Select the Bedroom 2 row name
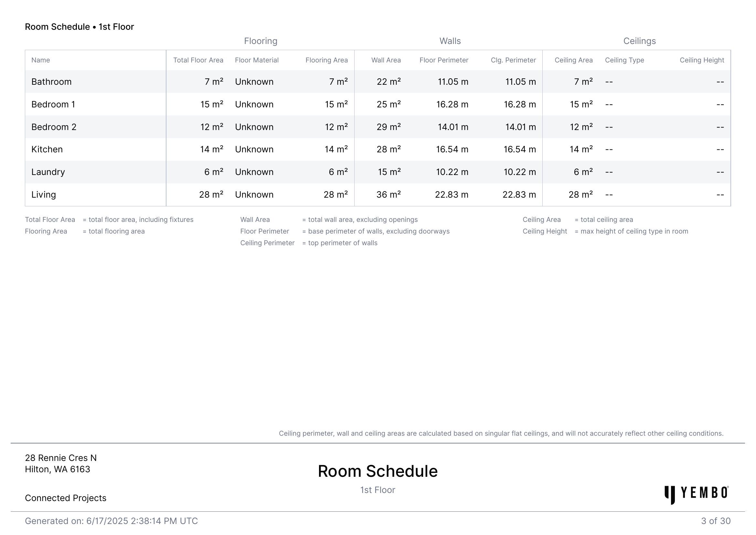The width and height of the screenshot is (756, 535). tap(54, 127)
